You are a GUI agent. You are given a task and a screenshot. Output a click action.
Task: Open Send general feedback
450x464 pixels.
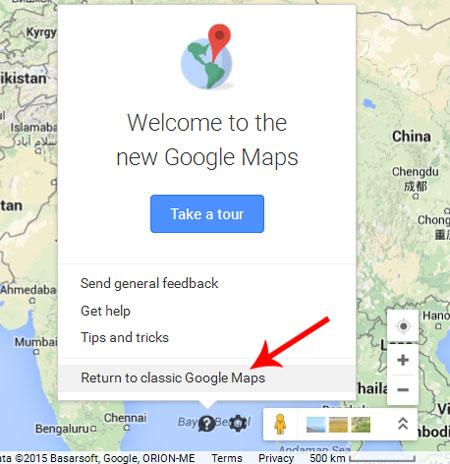coord(149,284)
